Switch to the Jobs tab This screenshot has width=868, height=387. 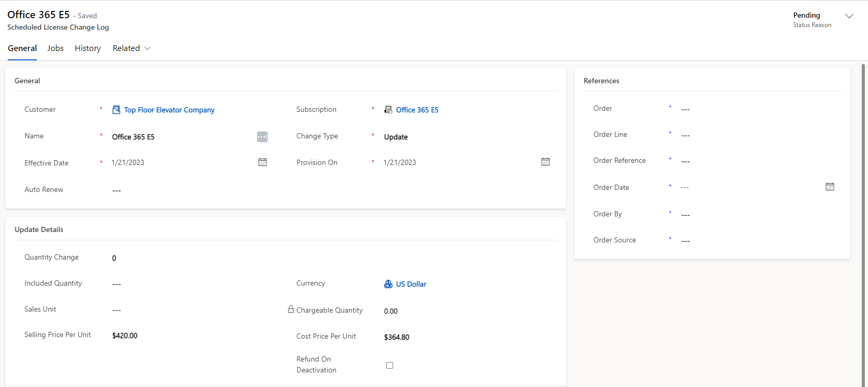[55, 48]
